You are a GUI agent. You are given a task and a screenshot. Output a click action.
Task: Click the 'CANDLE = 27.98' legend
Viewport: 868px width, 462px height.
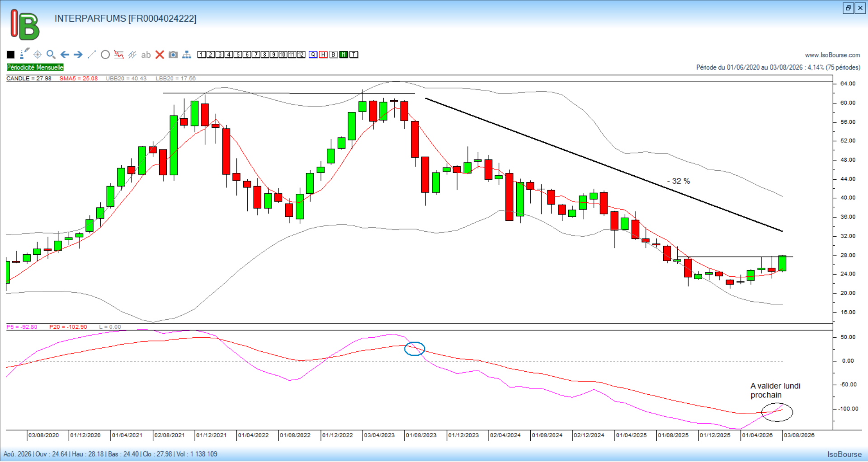(29, 79)
